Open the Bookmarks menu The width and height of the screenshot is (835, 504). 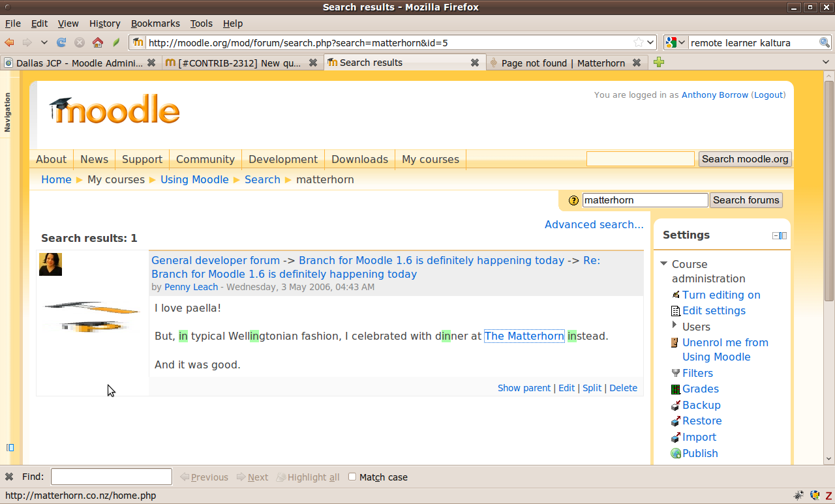point(155,23)
